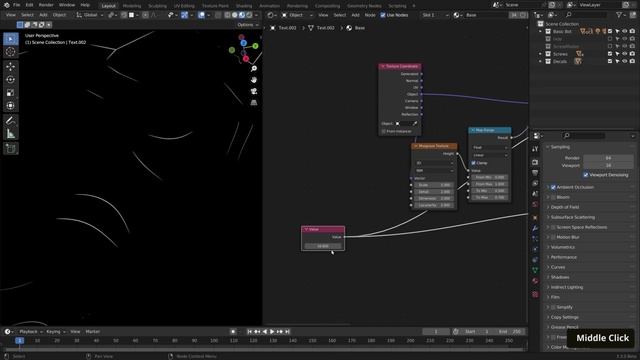Hide the Screws collection with eye icon
This screenshot has height=360, width=640.
pos(624,54)
